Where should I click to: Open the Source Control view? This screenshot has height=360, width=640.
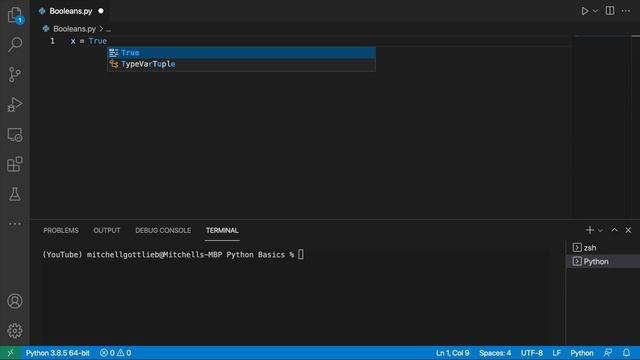tap(15, 74)
